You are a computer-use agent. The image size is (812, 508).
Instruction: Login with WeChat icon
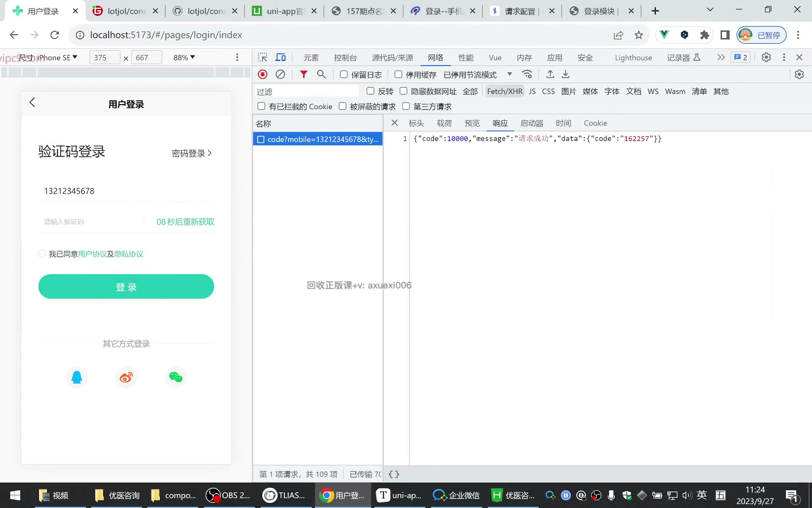point(176,377)
